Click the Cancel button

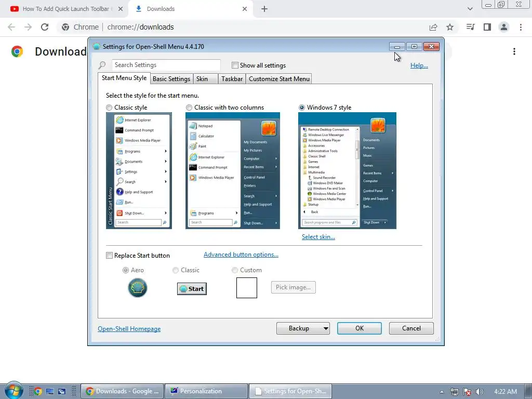tap(411, 328)
